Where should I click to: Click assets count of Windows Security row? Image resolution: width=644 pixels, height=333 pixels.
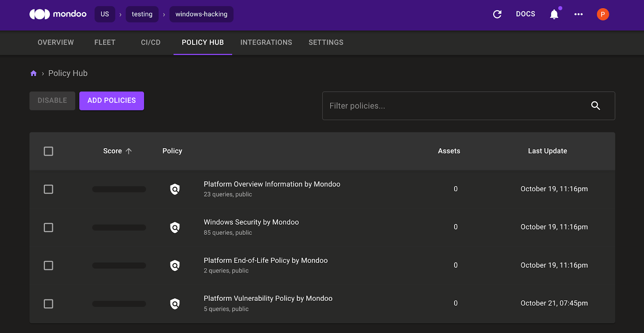456,227
